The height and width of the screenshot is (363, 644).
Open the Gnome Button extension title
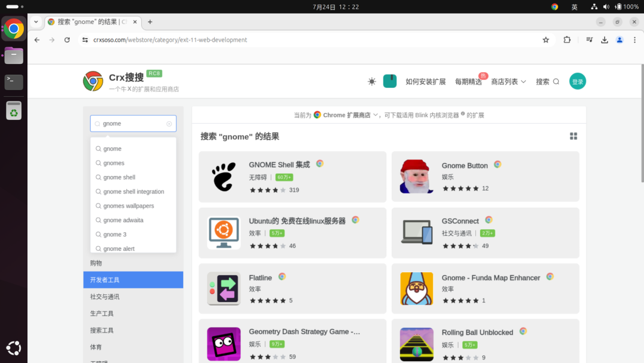(x=465, y=165)
